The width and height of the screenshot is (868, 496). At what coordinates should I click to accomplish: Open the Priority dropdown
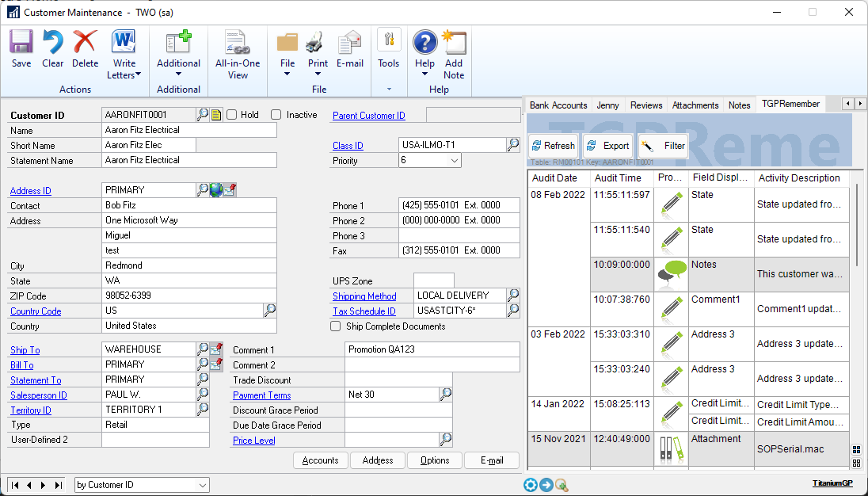(455, 161)
